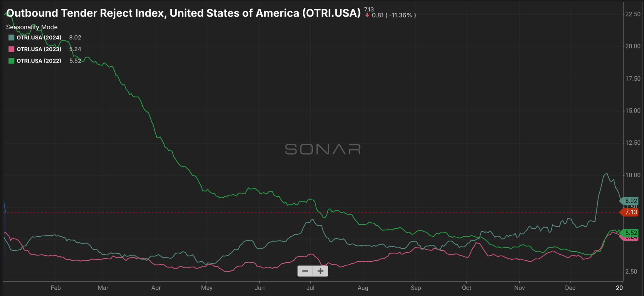Click the pink 2023 price tag
The image size is (644, 296).
[x=631, y=239]
